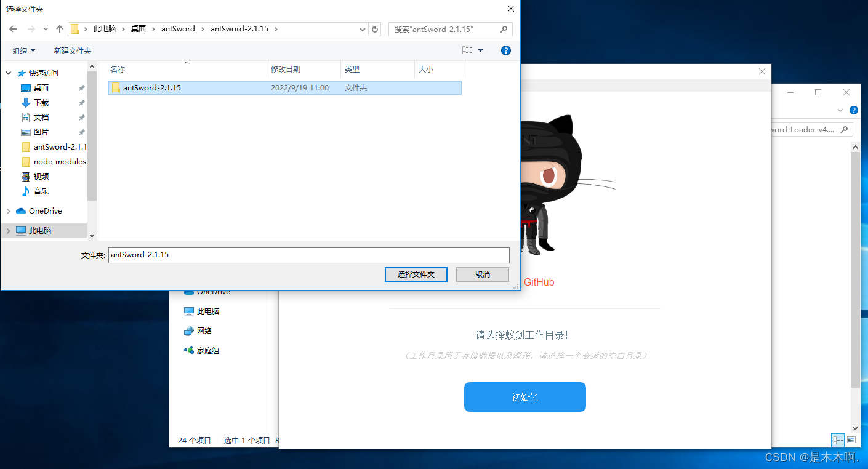The width and height of the screenshot is (868, 469).
Task: Click the sidebar scrollbar down arrow
Action: point(92,235)
